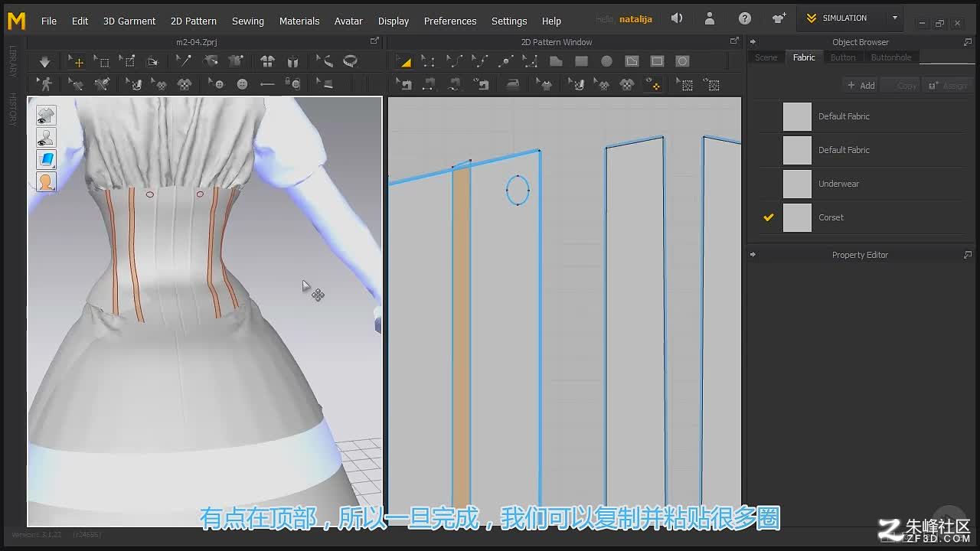Click the sound speaker icon

click(677, 18)
